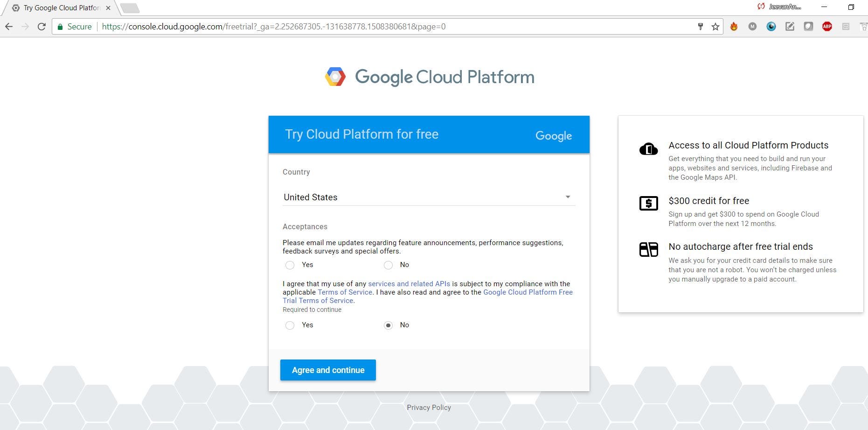Select Yes for email updates
The width and height of the screenshot is (868, 430).
pyautogui.click(x=290, y=265)
